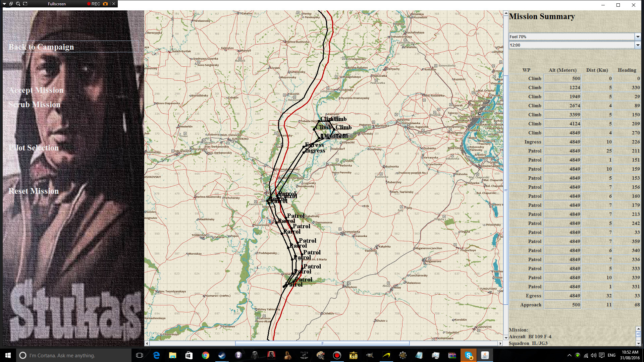Click Accept Mission
This screenshot has width=644, height=362.
click(x=36, y=90)
